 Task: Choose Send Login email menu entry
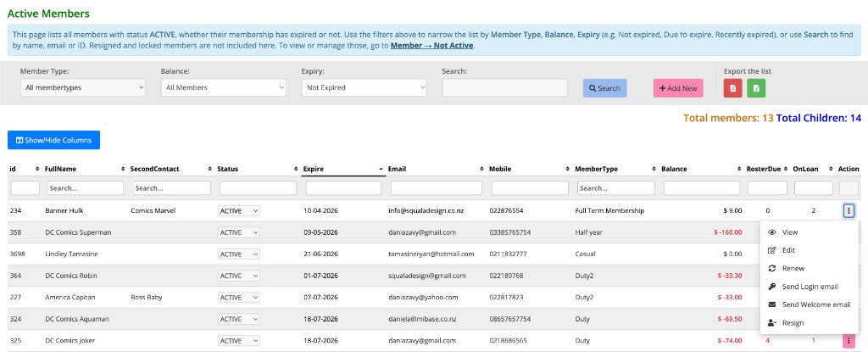tap(810, 287)
